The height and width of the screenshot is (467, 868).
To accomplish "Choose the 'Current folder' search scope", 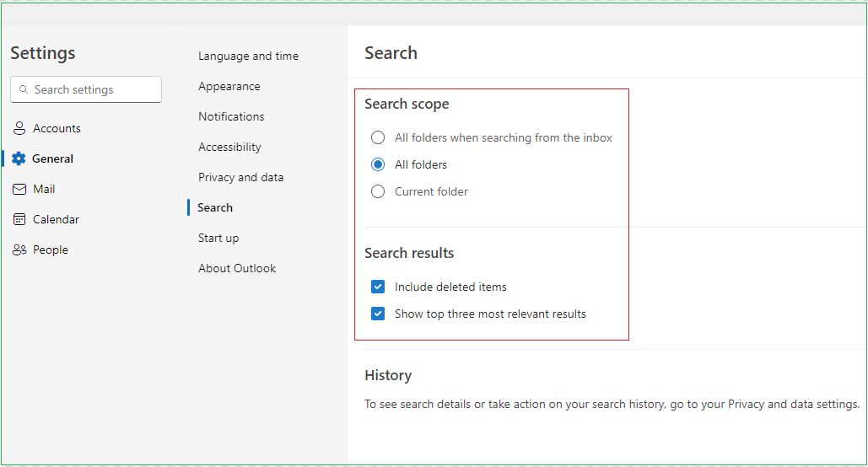I will 378,191.
